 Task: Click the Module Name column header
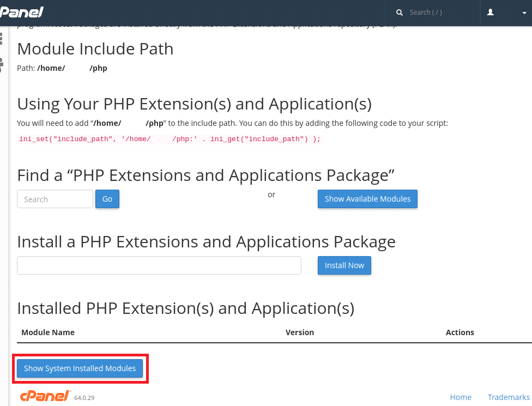pos(48,332)
